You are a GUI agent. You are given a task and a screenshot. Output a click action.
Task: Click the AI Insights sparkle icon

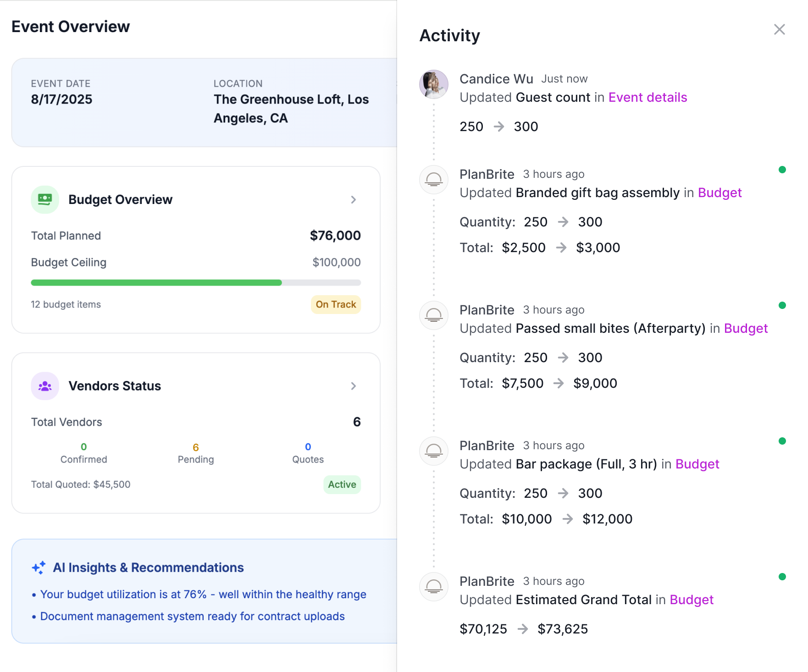pyautogui.click(x=39, y=567)
